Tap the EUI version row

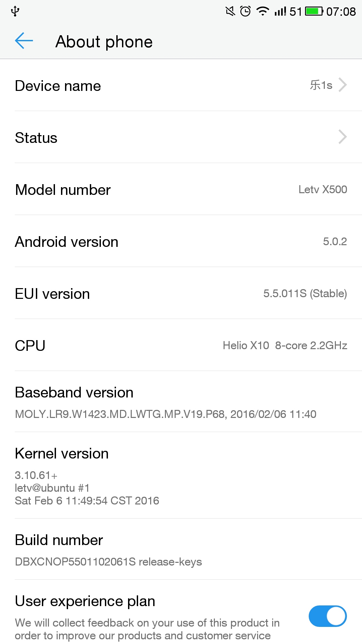click(x=181, y=293)
